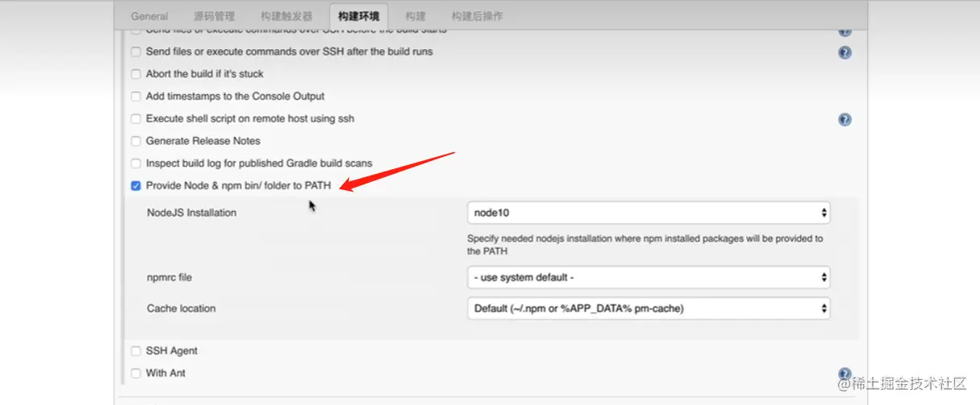The height and width of the screenshot is (405, 980).
Task: Open the 构建 tab
Action: pos(415,16)
